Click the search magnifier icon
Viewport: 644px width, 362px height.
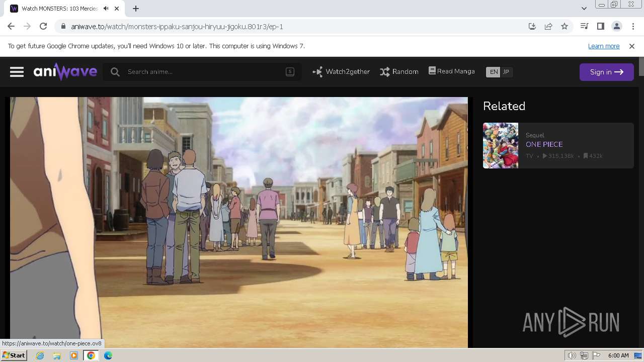pos(115,72)
